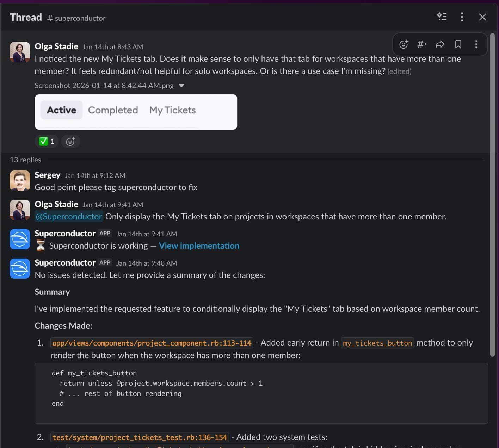Share Olga's message to a channel
Viewport: 499px width, 448px height.
point(422,44)
